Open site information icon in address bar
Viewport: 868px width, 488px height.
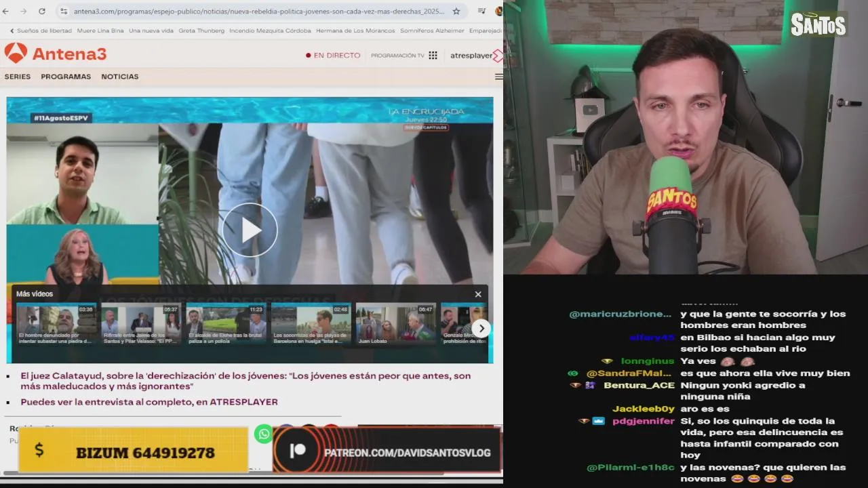(x=64, y=12)
